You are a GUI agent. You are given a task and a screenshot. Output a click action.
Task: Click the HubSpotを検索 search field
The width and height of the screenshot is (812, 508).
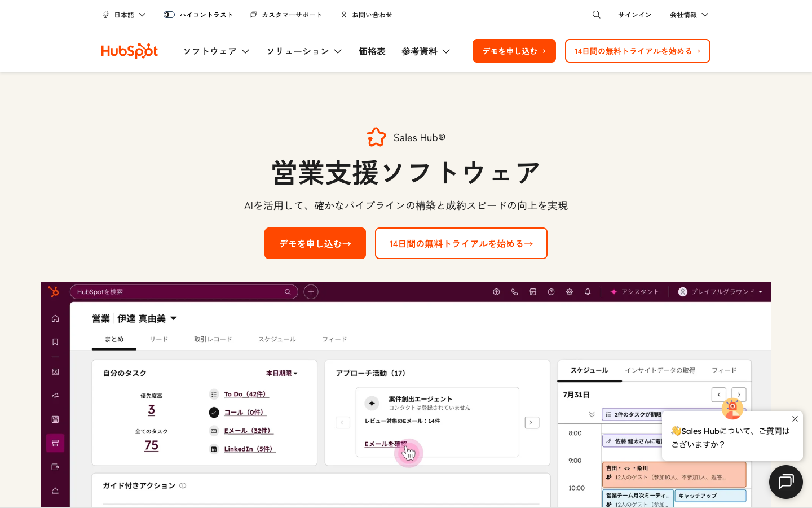[x=180, y=292]
